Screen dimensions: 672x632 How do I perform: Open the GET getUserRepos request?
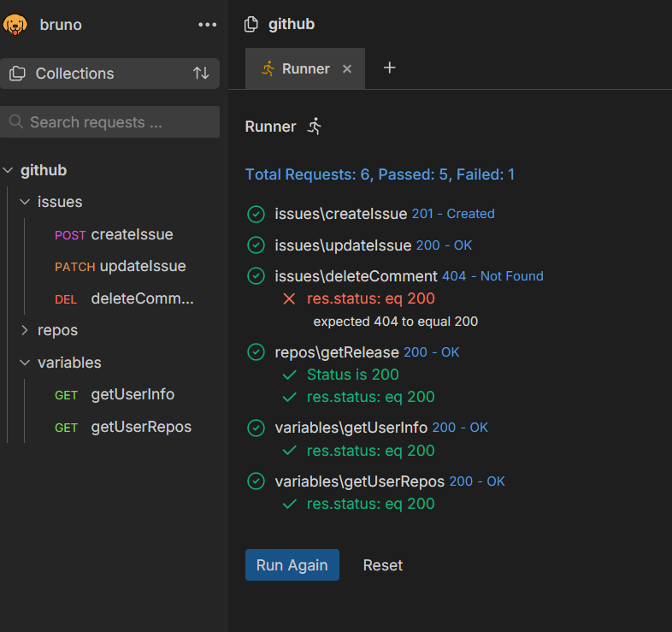[x=122, y=427]
